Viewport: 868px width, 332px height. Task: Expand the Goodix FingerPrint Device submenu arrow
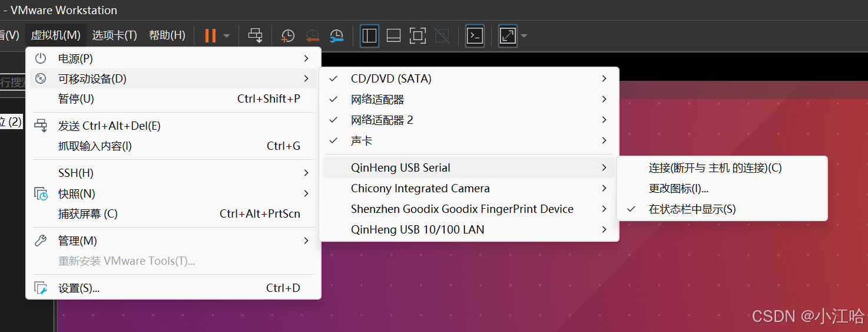pos(604,209)
